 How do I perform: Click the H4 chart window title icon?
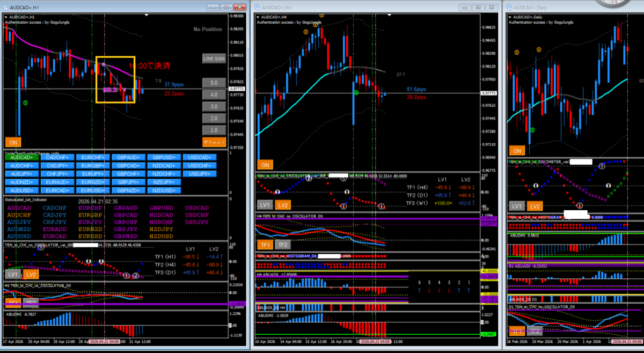tap(258, 8)
